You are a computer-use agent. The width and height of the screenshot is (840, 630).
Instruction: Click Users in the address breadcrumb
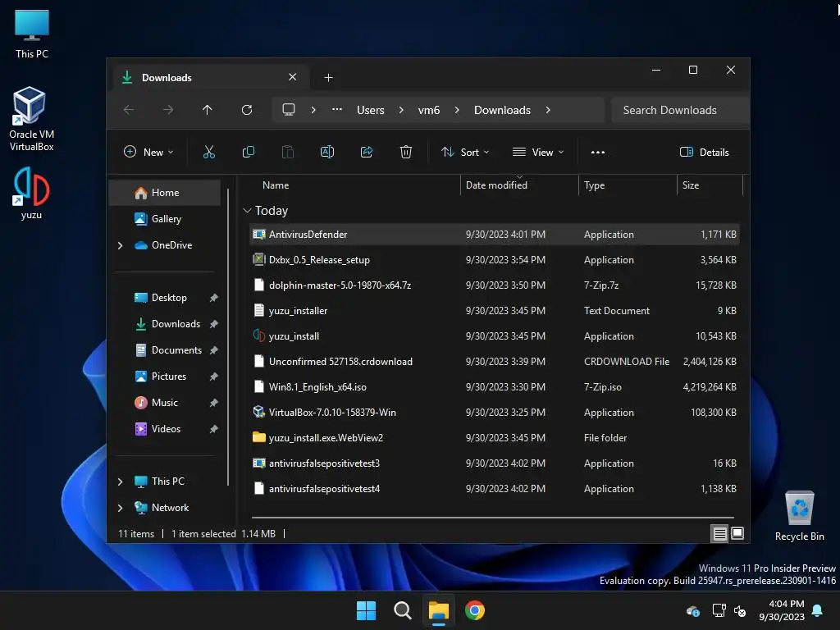tap(371, 110)
